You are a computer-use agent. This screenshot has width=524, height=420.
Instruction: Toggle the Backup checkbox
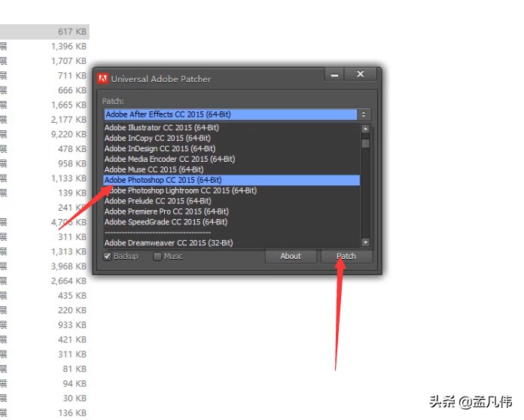[107, 256]
